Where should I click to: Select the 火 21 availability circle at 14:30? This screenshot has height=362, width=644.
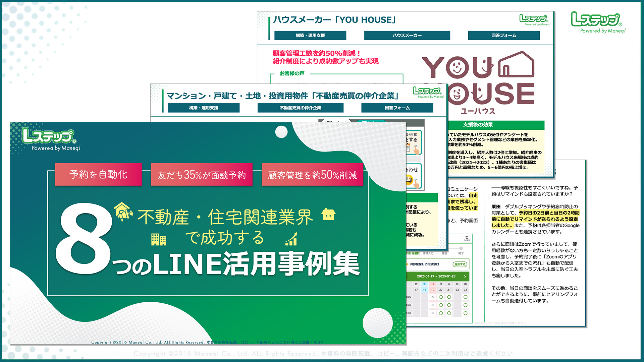449,305
